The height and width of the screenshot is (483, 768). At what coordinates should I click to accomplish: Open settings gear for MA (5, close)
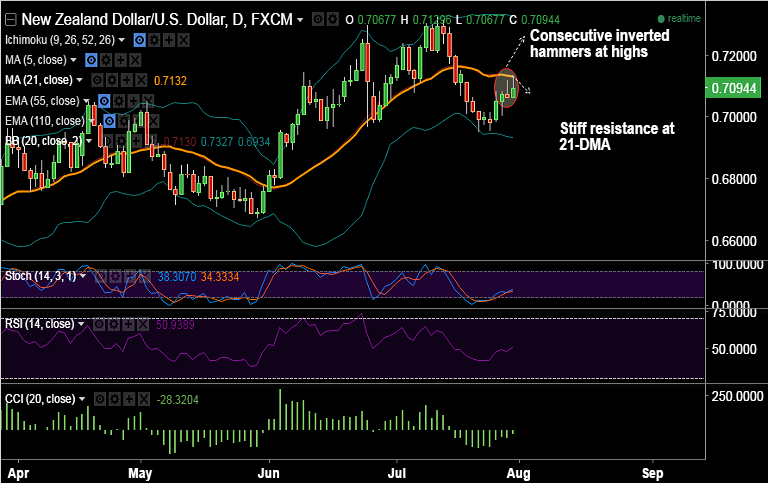tap(106, 60)
